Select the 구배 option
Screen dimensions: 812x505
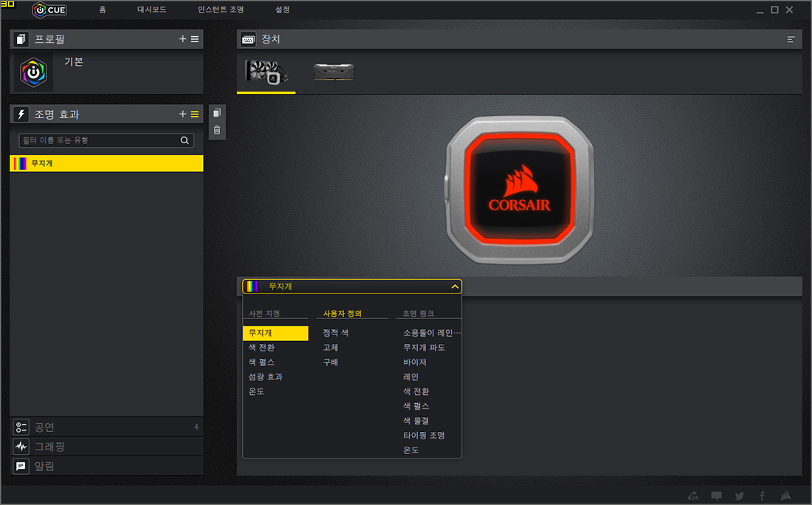pos(331,362)
